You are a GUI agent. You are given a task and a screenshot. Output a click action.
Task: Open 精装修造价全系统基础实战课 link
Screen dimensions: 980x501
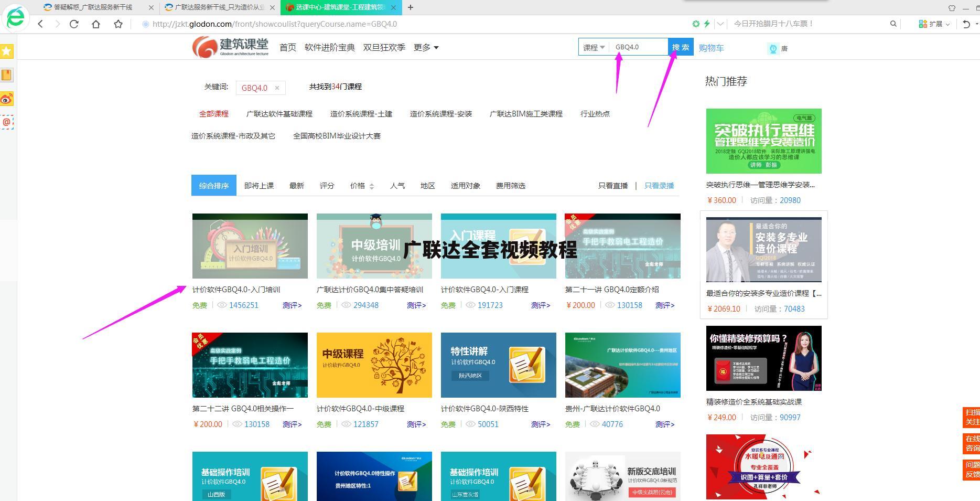point(754,402)
